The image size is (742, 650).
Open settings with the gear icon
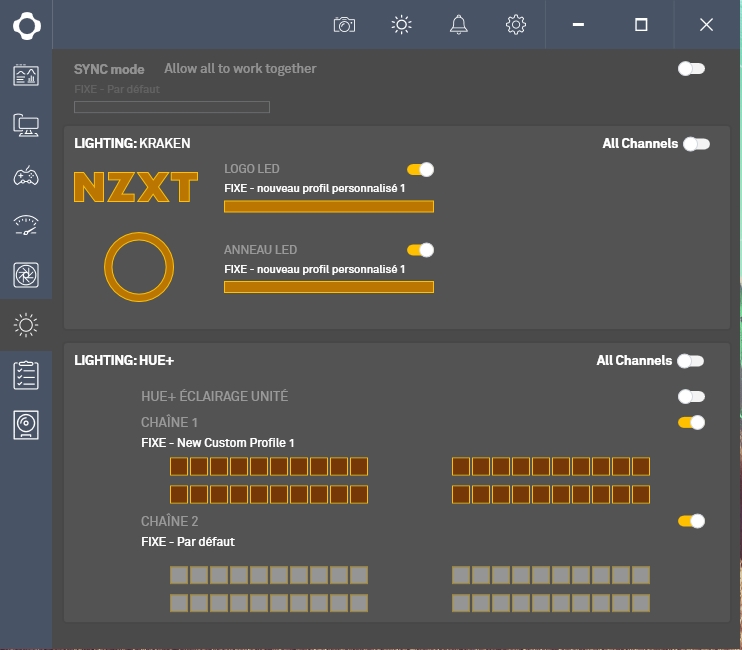516,25
